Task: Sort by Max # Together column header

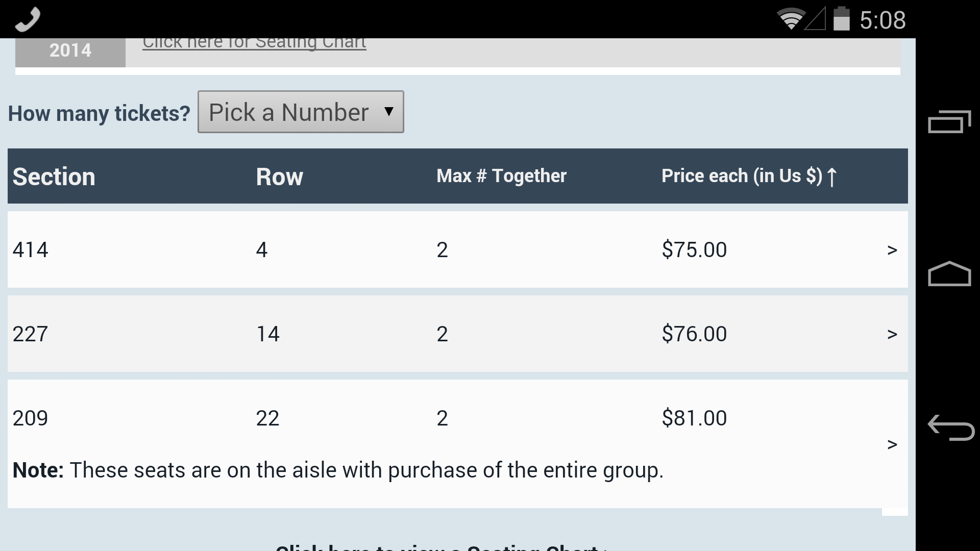Action: click(501, 177)
